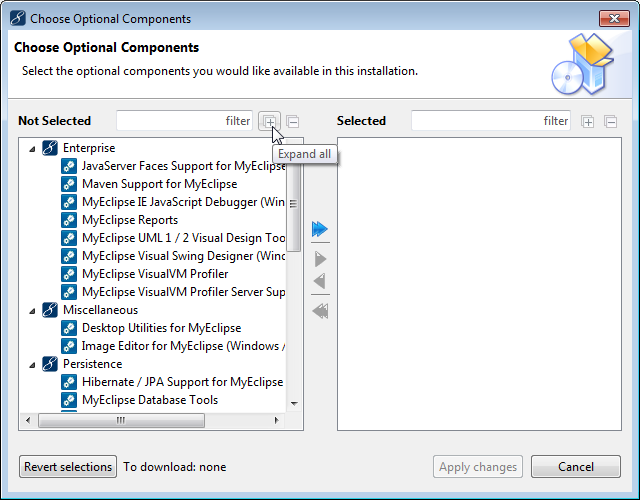Collapse the Miscellaneous tree category
The image size is (640, 500).
coord(32,310)
